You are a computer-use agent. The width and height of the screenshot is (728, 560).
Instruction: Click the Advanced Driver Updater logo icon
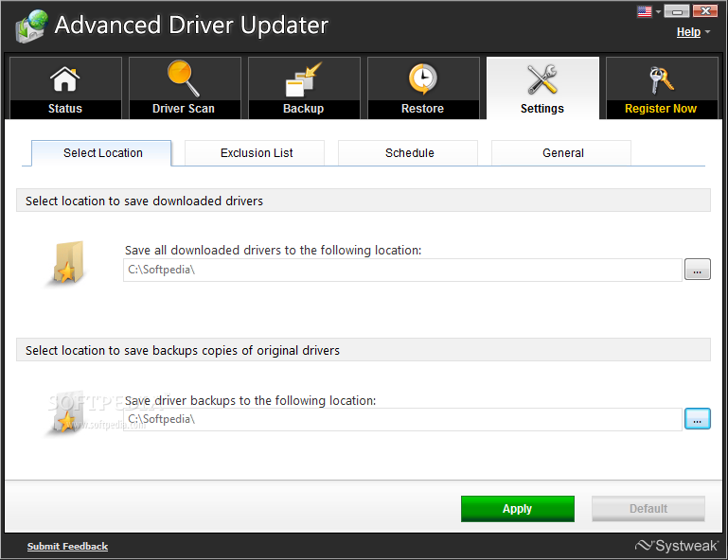click(31, 26)
